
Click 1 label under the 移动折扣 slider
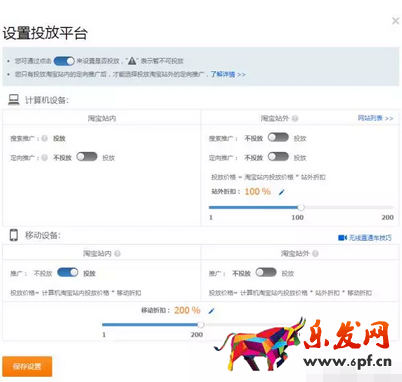[104, 334]
